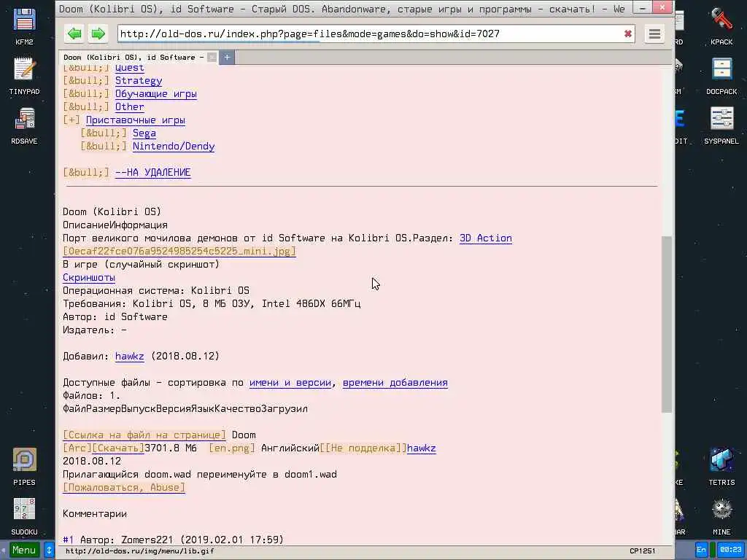Open hawkz profile link after Добавил
Screen dimensions: 747x560
(x=130, y=356)
